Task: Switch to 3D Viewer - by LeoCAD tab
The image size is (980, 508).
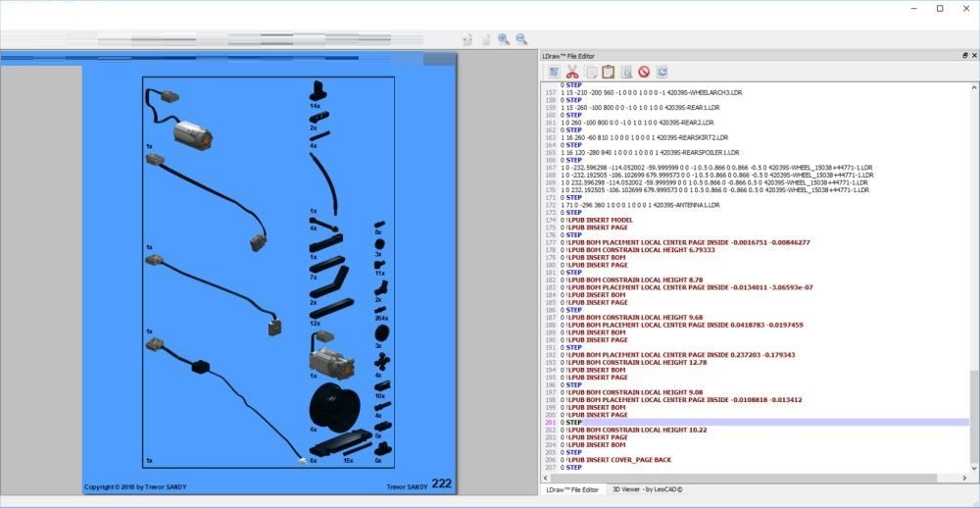Action: [647, 490]
